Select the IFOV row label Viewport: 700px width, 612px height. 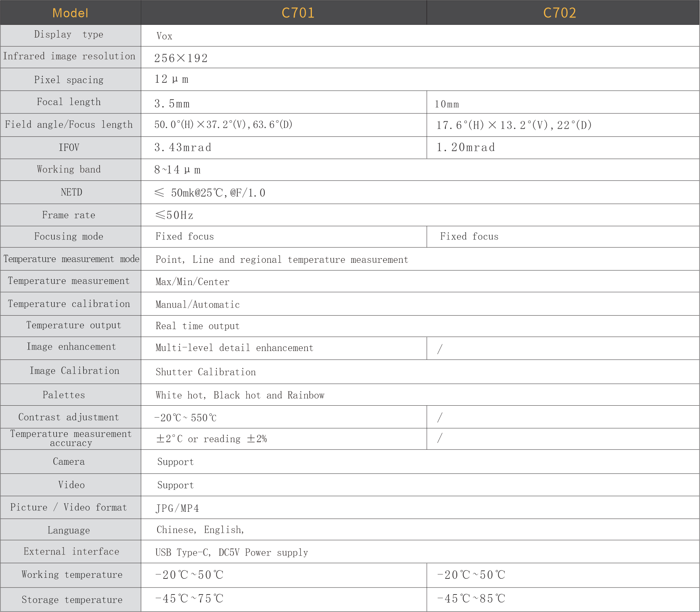point(69,147)
